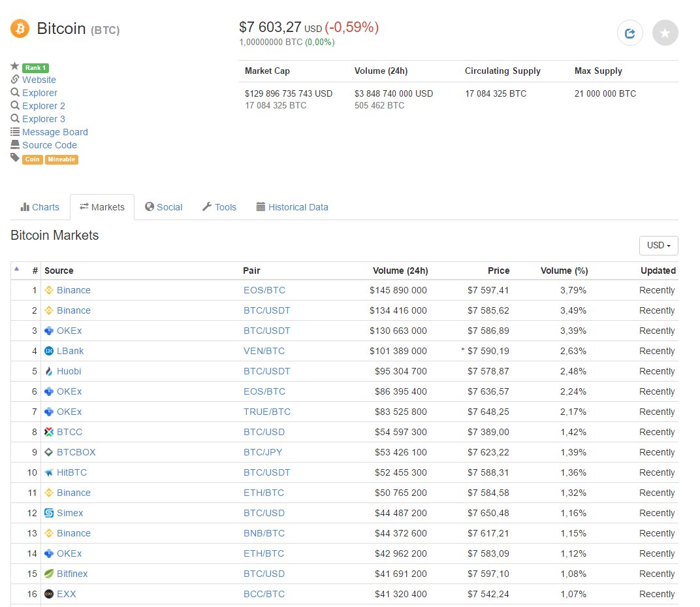
Task: Click the Simex logo icon in row 12
Action: [x=49, y=513]
